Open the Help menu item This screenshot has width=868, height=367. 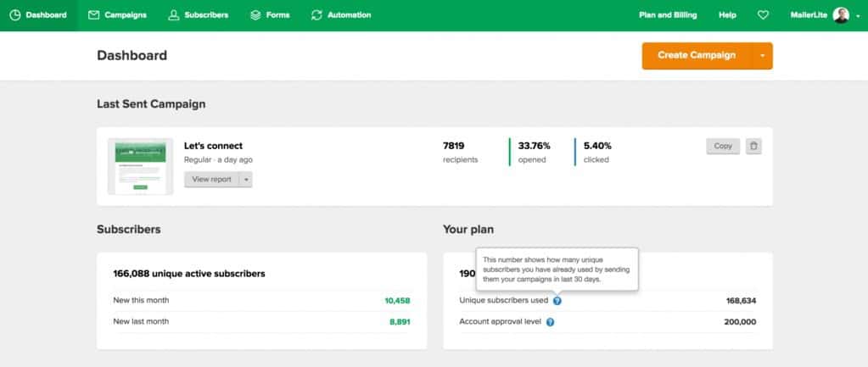[x=727, y=15]
